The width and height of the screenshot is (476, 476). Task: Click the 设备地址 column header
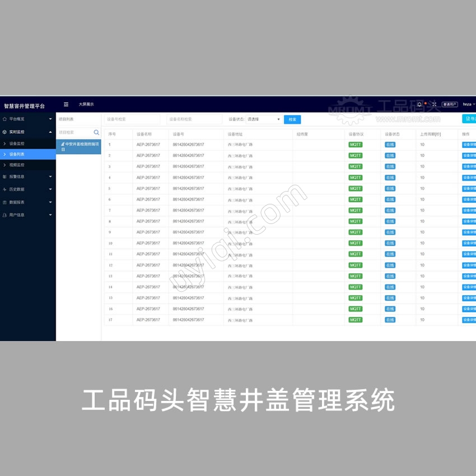[235, 134]
